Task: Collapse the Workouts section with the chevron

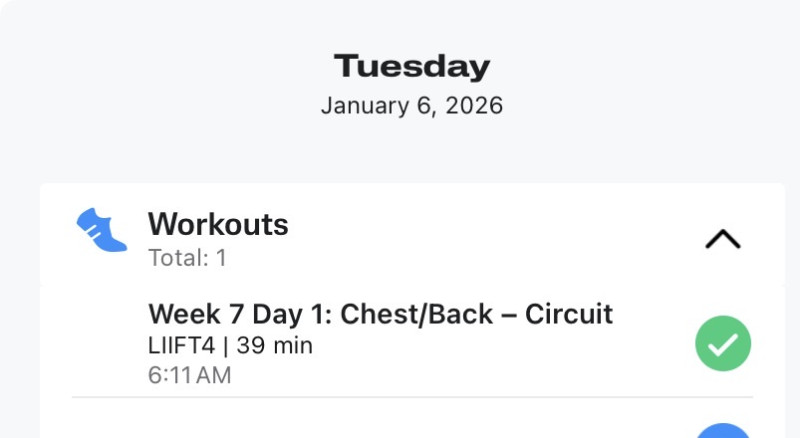Action: coord(722,239)
